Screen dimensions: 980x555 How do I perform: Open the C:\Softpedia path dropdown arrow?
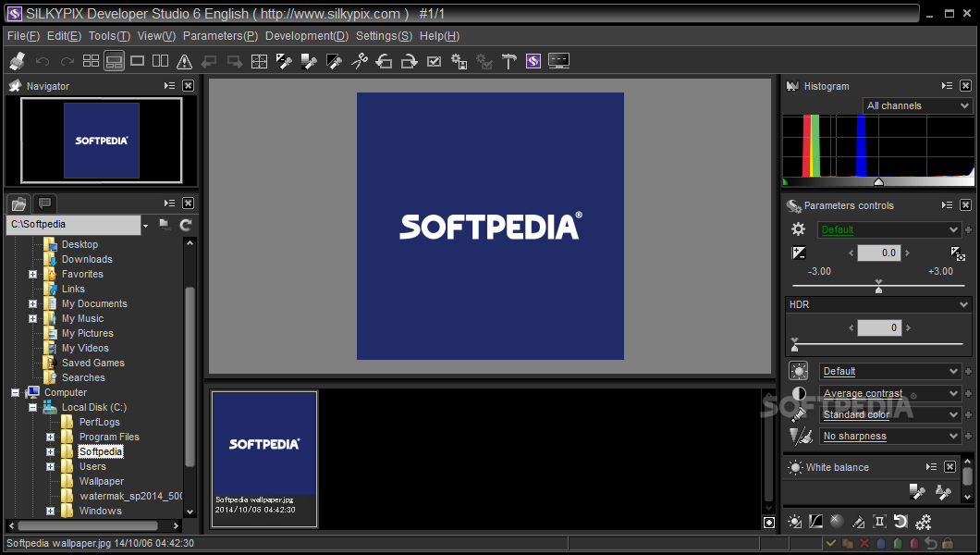[146, 225]
